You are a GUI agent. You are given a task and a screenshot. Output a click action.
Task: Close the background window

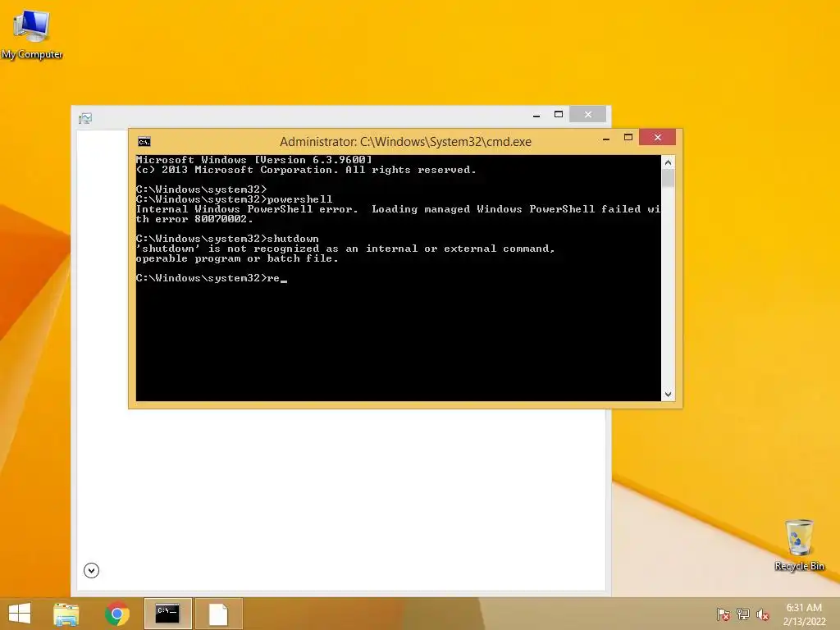[587, 114]
